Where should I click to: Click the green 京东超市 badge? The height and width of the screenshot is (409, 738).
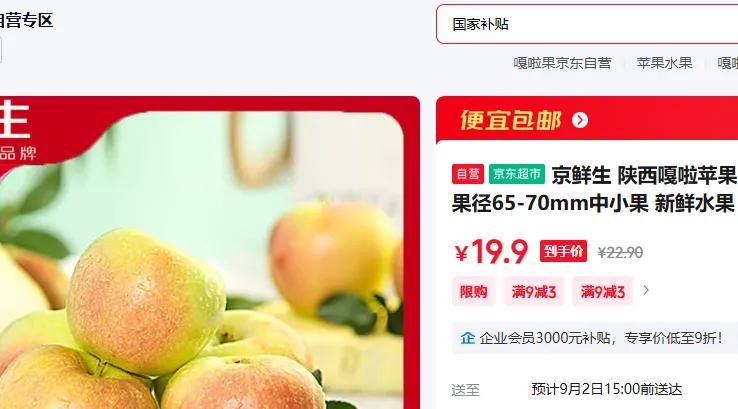(517, 174)
